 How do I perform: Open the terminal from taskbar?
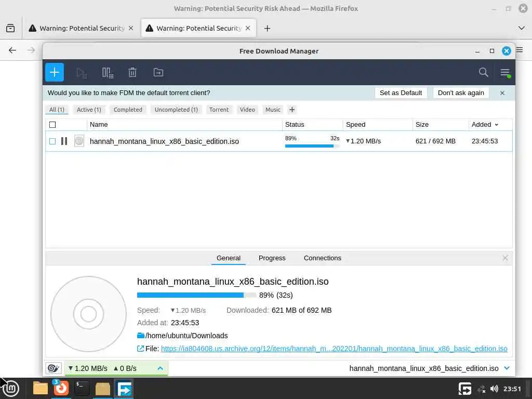82,389
